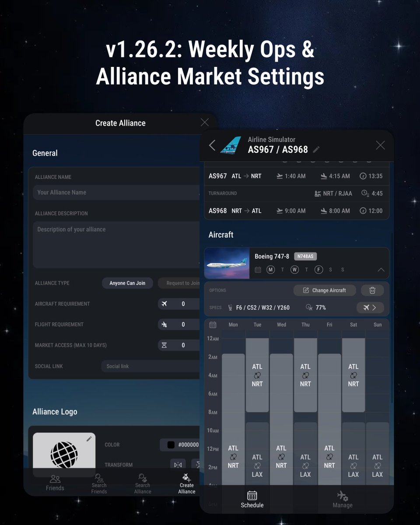Delete the aircraft with the trash icon
The height and width of the screenshot is (525, 420).
pos(372,290)
